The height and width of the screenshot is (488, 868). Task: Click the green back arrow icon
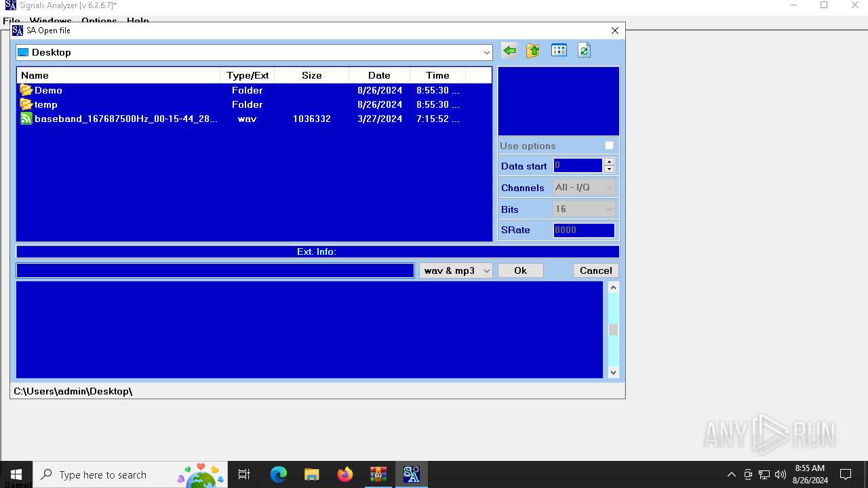pyautogui.click(x=509, y=51)
